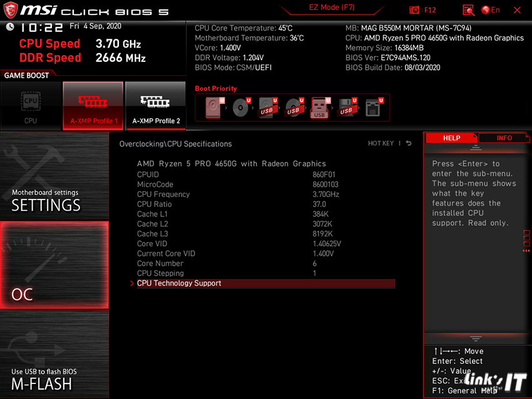
Task: Click the clock icon beside the time
Action: pos(10,26)
